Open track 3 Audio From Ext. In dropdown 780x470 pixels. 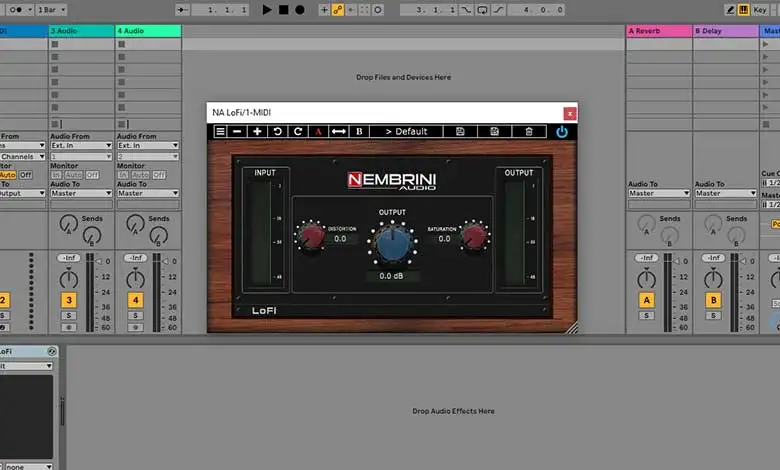point(81,145)
